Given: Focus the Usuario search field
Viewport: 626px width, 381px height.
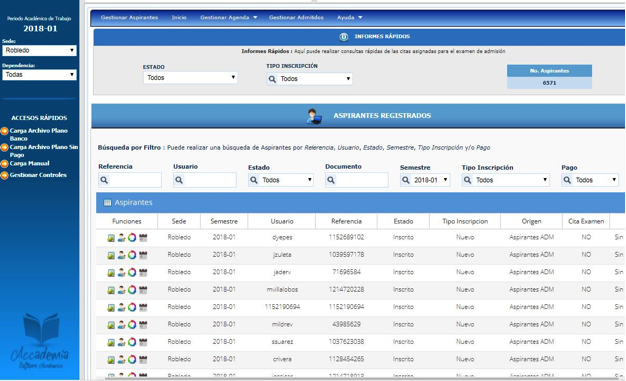Looking at the screenshot, I should click(x=205, y=180).
